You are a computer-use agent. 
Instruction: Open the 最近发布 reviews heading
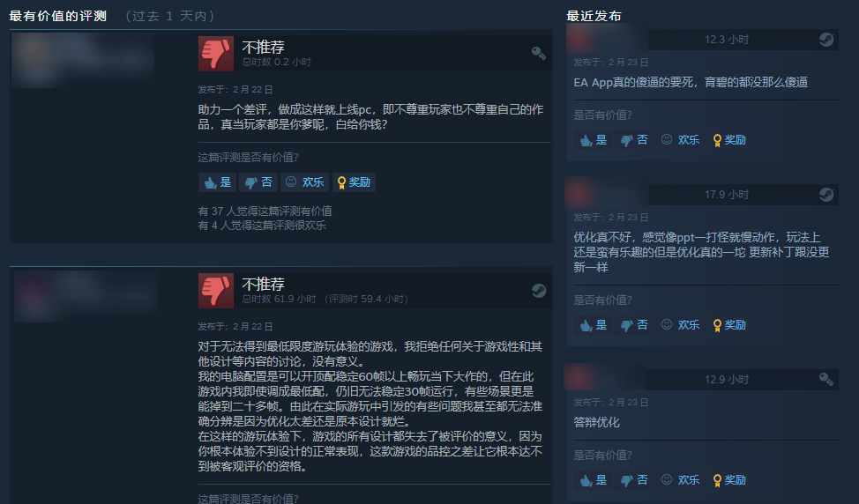(x=594, y=16)
